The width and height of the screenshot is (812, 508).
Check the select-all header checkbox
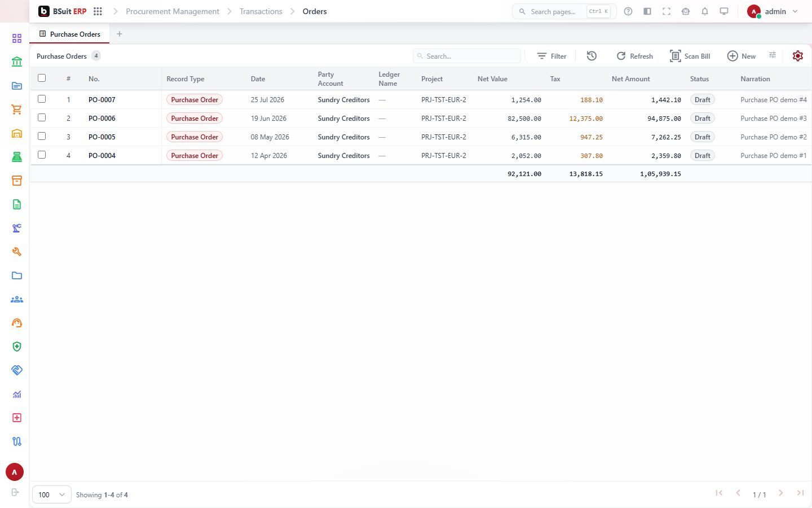click(x=42, y=78)
